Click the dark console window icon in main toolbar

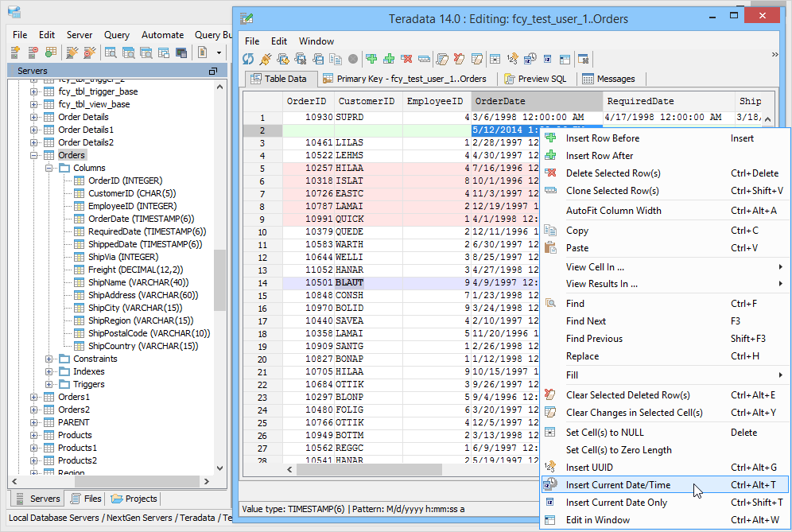click(x=181, y=52)
